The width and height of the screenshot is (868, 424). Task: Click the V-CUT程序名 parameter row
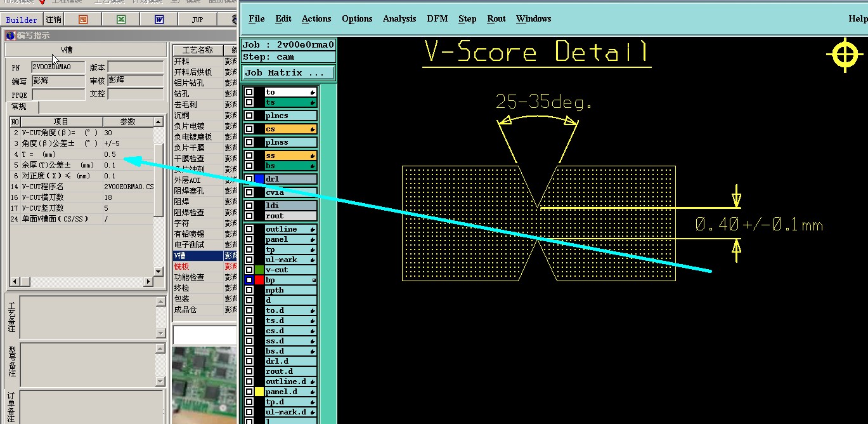(x=82, y=187)
